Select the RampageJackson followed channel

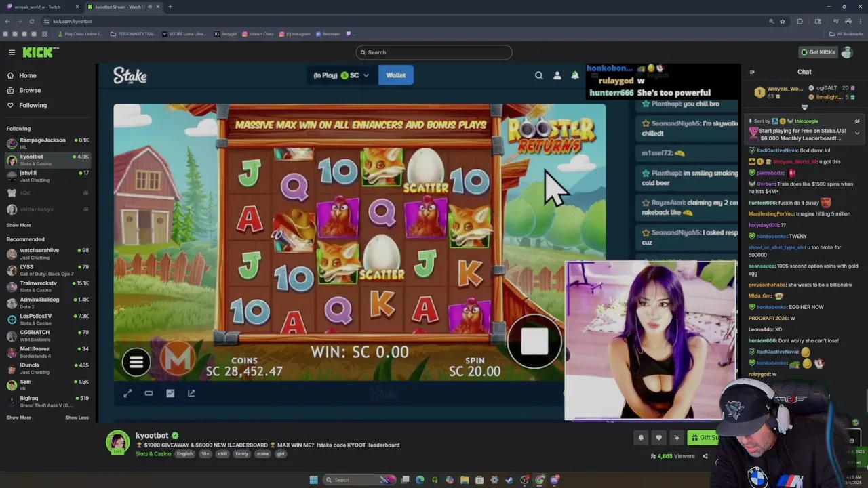coord(47,143)
